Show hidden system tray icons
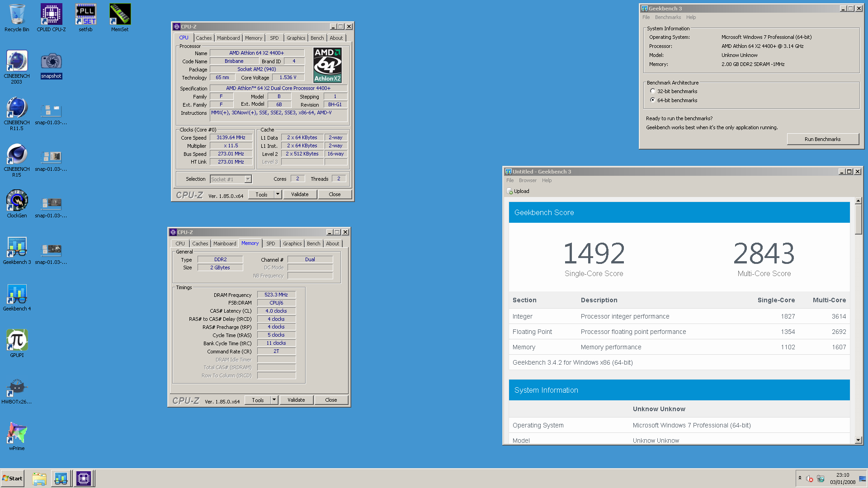This screenshot has width=868, height=488. (800, 478)
